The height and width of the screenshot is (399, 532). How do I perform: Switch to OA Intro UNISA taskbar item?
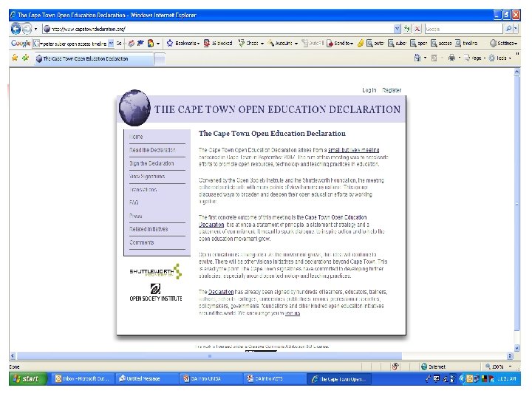pos(209,378)
